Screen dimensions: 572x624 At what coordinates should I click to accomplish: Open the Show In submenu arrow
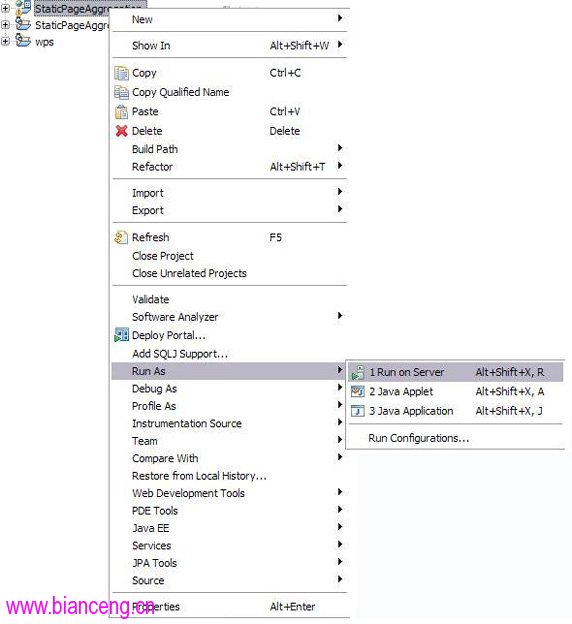pos(340,45)
